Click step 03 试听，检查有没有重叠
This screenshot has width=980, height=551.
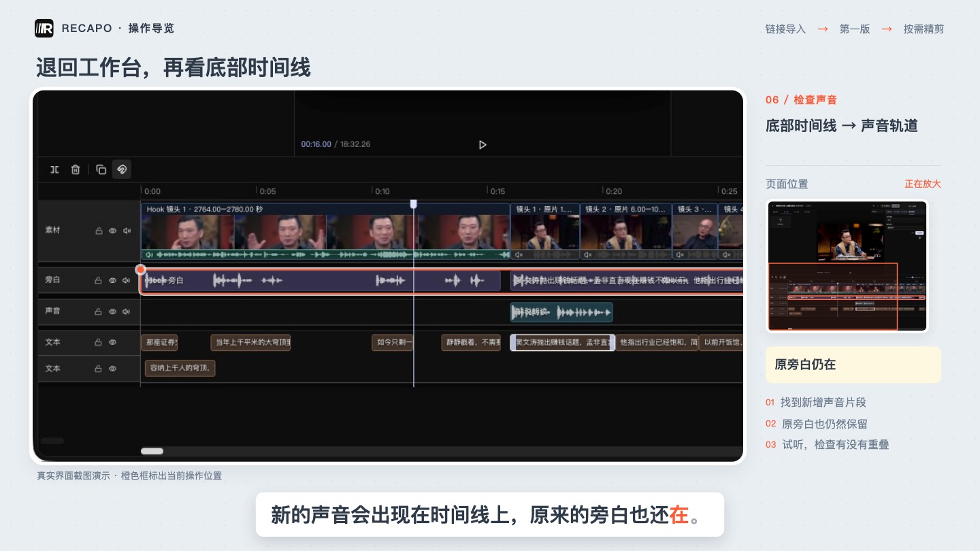click(x=828, y=445)
